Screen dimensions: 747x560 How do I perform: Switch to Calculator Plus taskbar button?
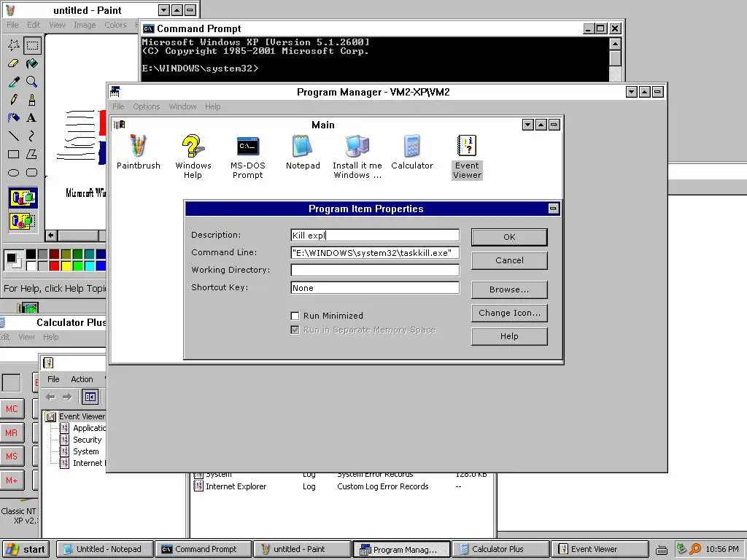(x=499, y=549)
